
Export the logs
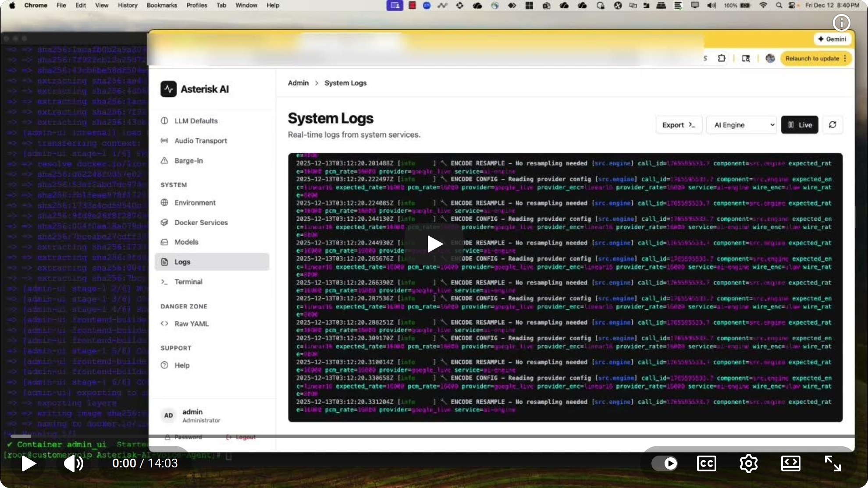pos(679,125)
